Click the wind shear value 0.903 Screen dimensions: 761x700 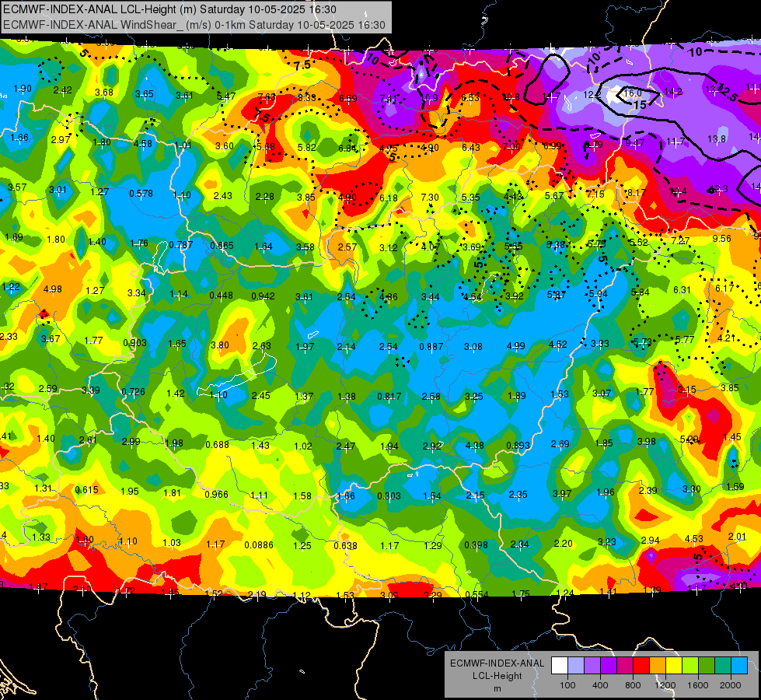134,342
